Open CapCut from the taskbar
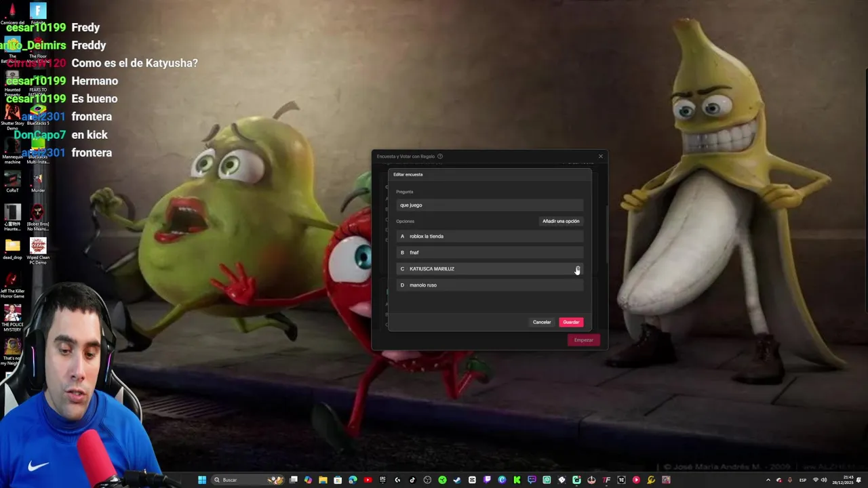868x488 pixels. (x=472, y=480)
